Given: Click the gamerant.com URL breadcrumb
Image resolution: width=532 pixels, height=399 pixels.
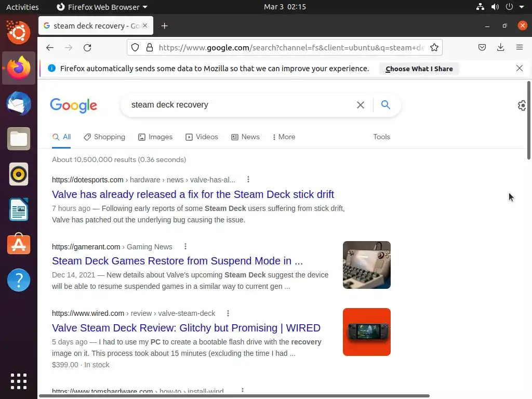Looking at the screenshot, I should (x=112, y=247).
